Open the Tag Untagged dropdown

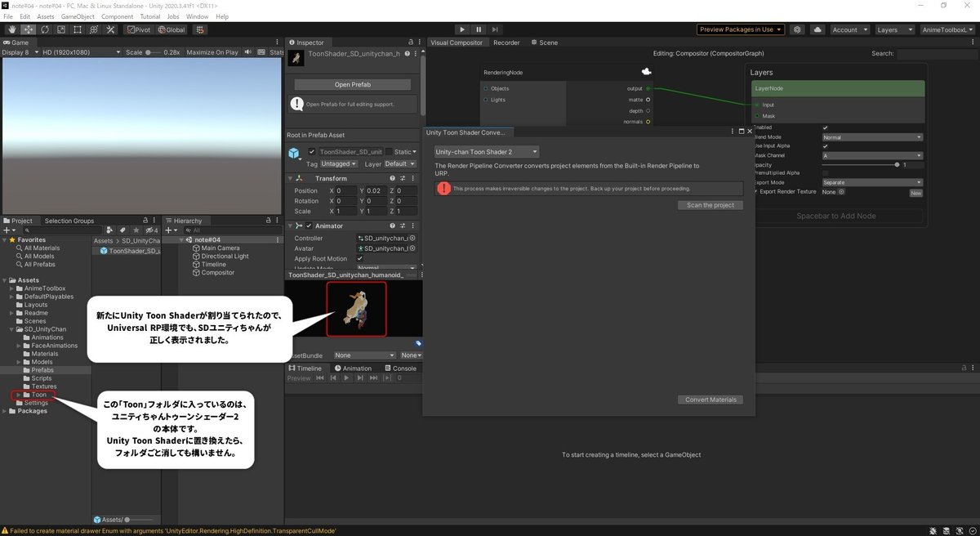(x=338, y=163)
